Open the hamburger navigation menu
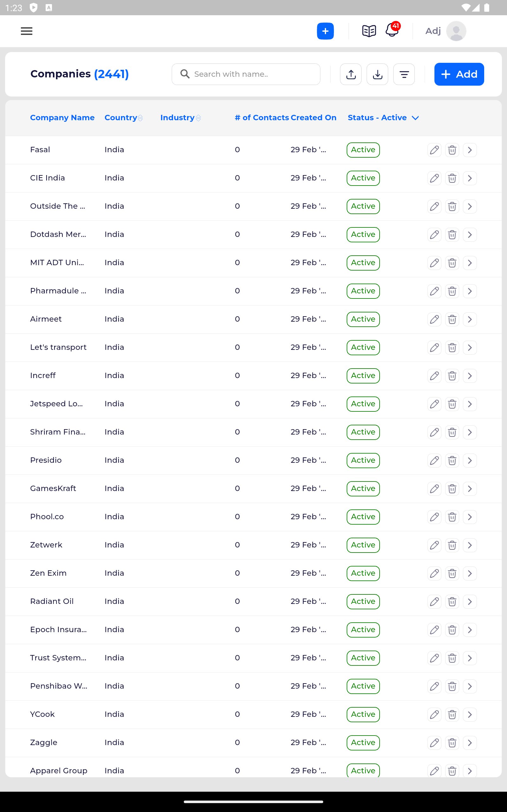Viewport: 507px width, 812px height. coord(27,31)
